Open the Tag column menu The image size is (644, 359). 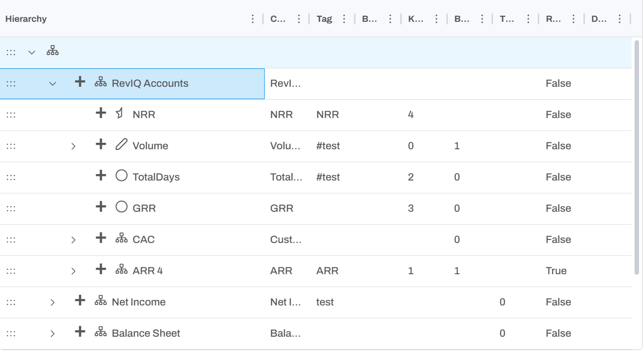[345, 19]
